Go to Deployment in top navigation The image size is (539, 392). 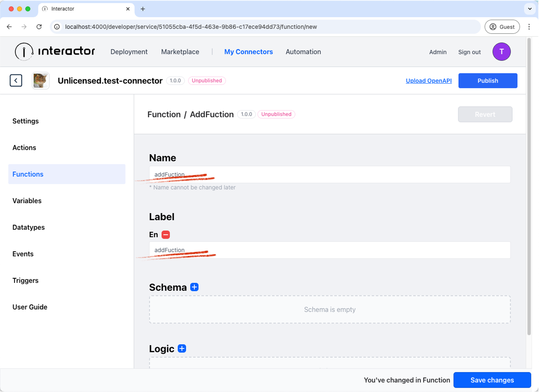point(129,52)
